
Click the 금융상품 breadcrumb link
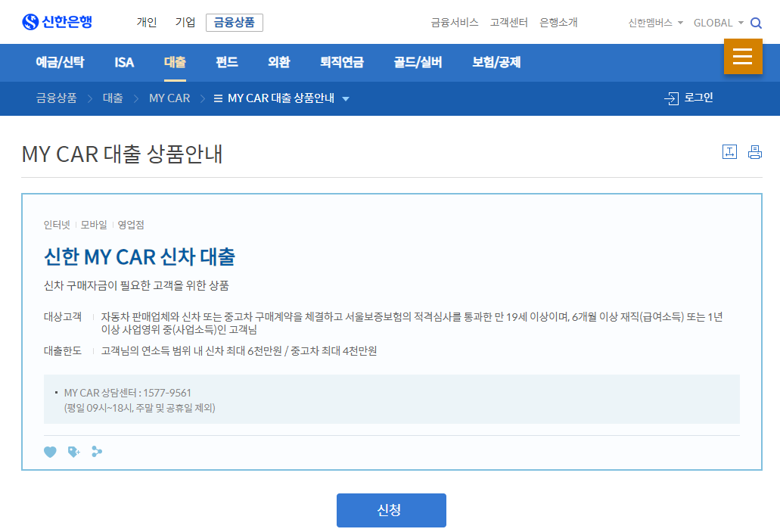[56, 98]
